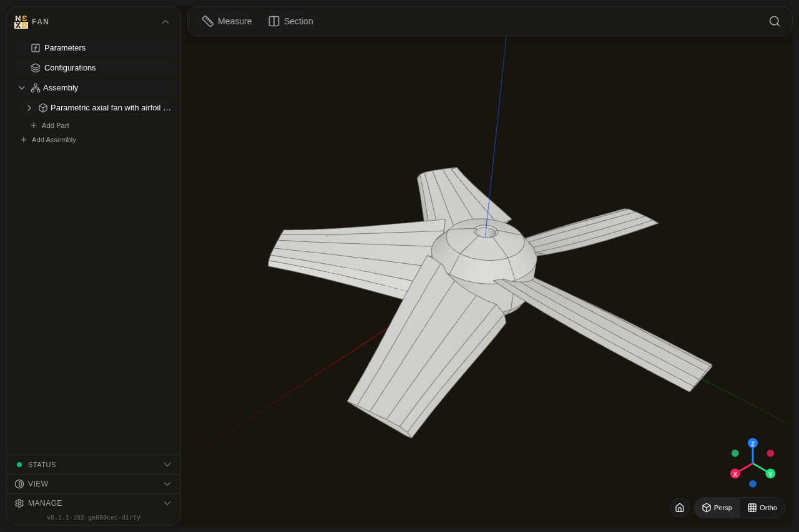Click the Assembly hierarchy icon
799x532 pixels.
36,88
